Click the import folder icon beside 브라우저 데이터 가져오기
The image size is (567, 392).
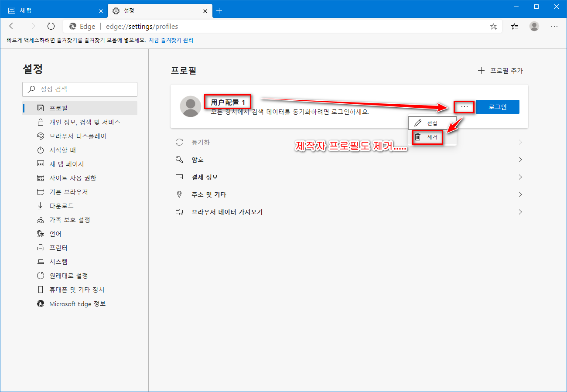179,212
